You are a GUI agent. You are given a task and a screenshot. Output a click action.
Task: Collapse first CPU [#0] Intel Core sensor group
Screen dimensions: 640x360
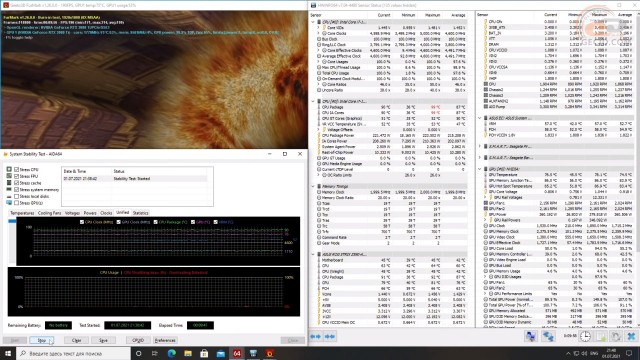(x=313, y=22)
